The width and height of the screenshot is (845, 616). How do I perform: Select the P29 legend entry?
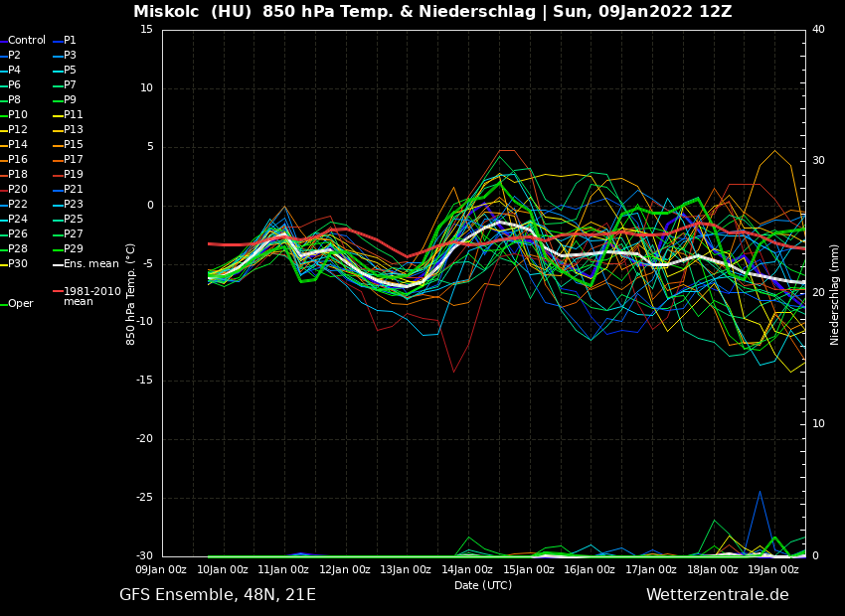point(74,249)
